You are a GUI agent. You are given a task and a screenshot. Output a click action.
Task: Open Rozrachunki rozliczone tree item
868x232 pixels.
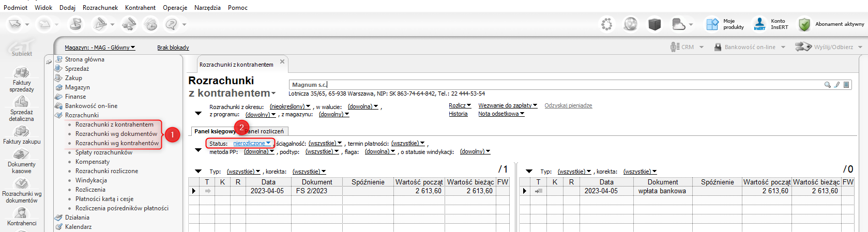click(x=107, y=171)
